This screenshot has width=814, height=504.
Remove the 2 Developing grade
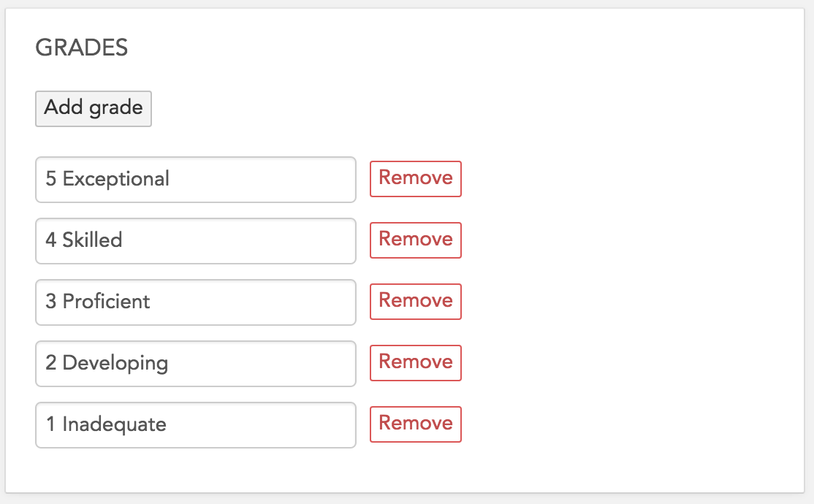(416, 363)
